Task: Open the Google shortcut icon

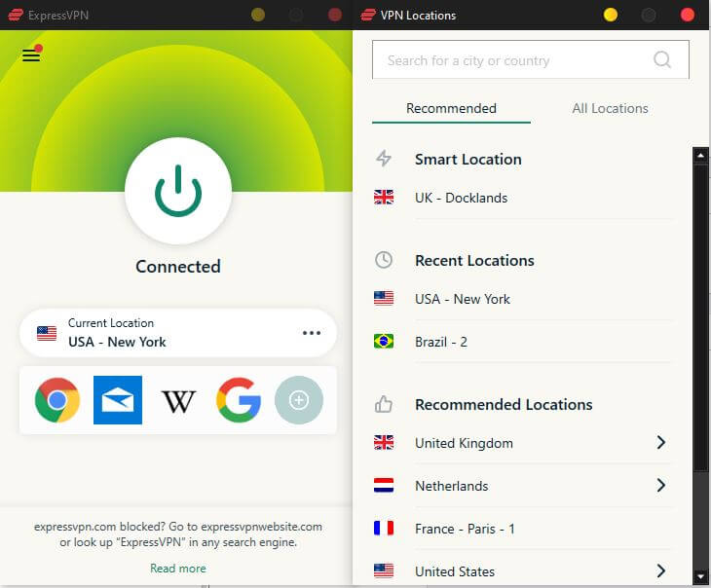Action: click(239, 400)
